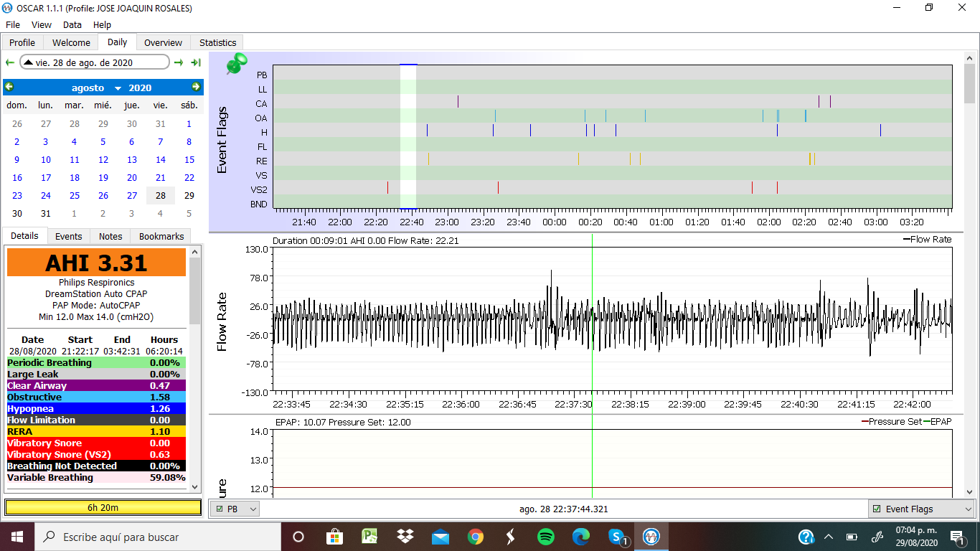Click Variable Breathing 59.08% row
Viewport: 980px width, 551px height.
96,477
